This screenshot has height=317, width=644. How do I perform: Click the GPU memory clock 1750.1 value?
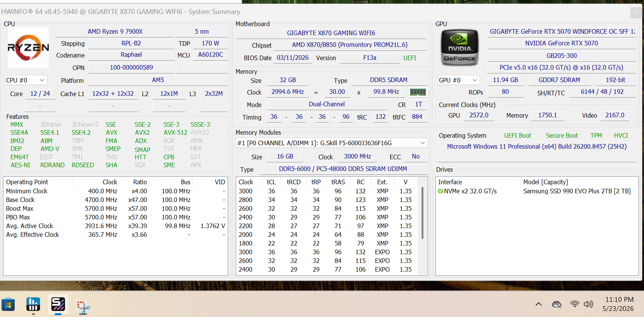[x=547, y=115]
